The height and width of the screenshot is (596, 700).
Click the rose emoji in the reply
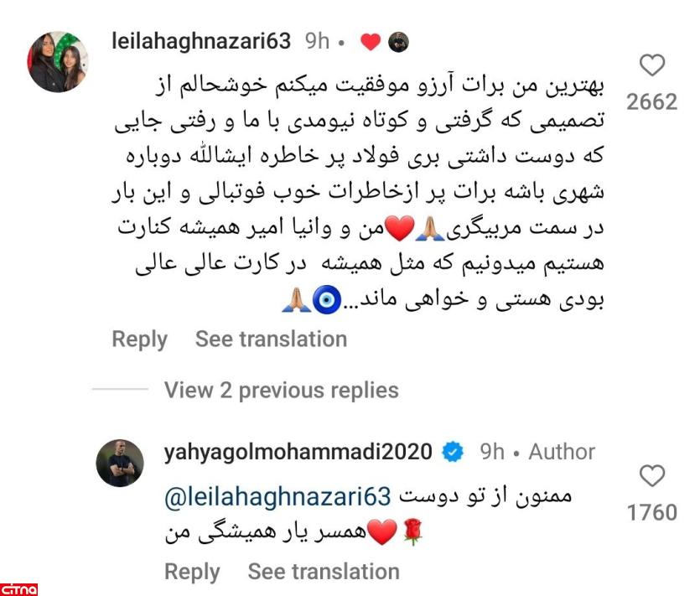pos(412,531)
